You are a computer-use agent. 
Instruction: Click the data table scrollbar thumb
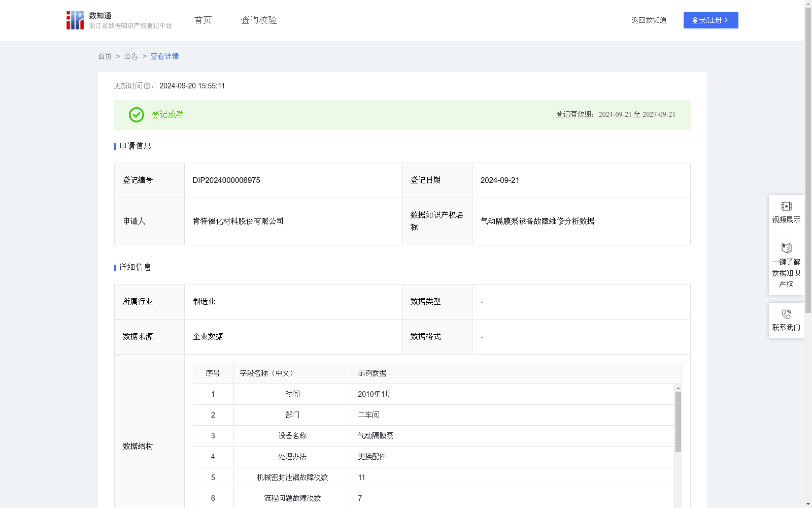678,422
